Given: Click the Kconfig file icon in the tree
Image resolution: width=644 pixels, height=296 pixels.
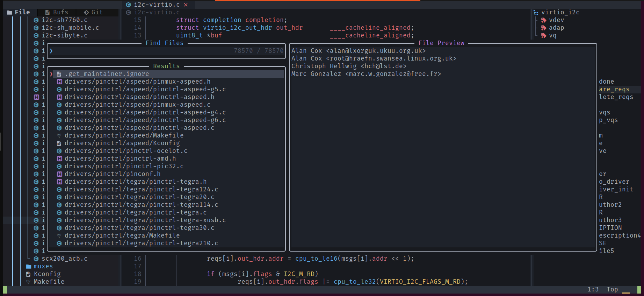Looking at the screenshot, I should coord(28,274).
